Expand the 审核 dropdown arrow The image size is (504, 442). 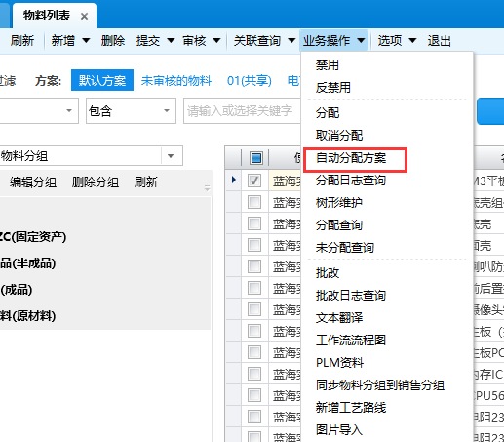(x=216, y=41)
